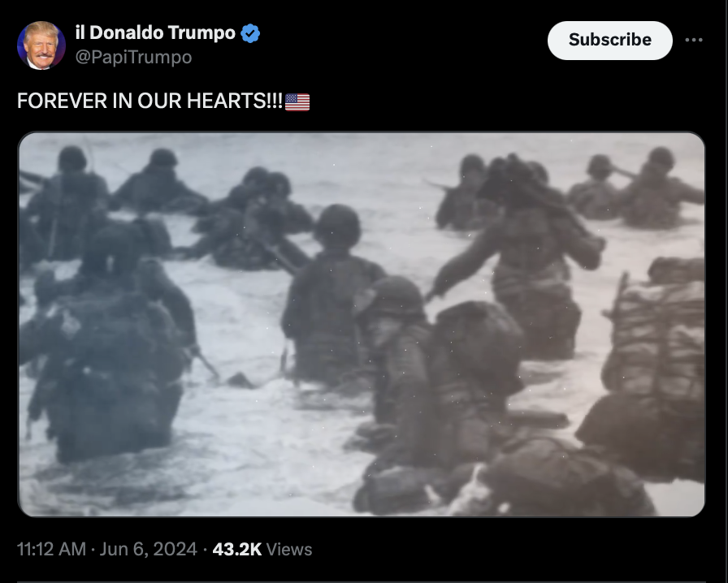Image resolution: width=728 pixels, height=583 pixels.
Task: Click the Subscribe button
Action: (x=609, y=41)
